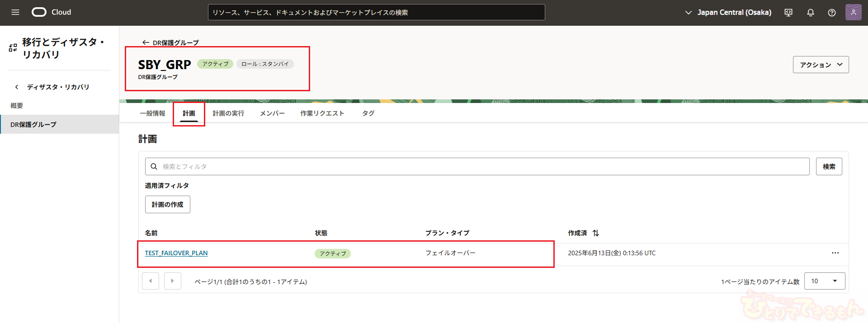Click the migration and disaster recovery icon
Screen dimensions: 868x323
click(13, 47)
